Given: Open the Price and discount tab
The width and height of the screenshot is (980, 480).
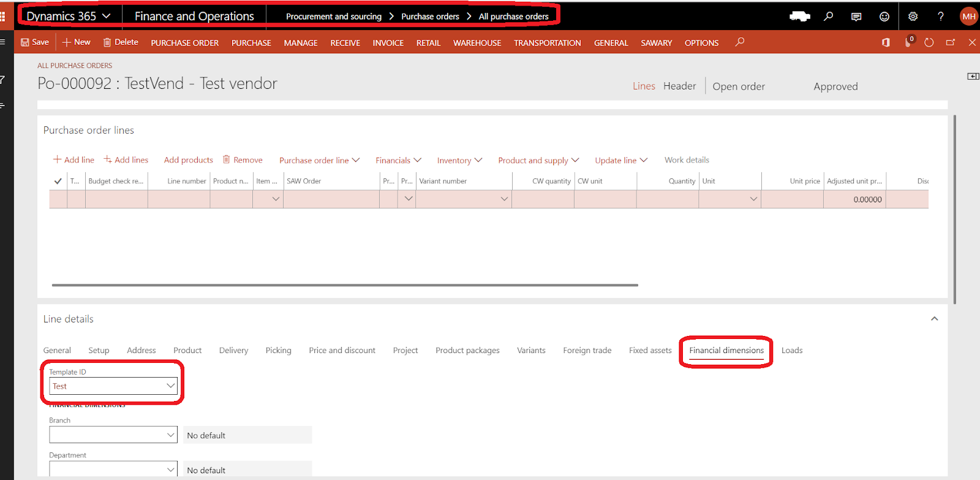Looking at the screenshot, I should (x=342, y=350).
